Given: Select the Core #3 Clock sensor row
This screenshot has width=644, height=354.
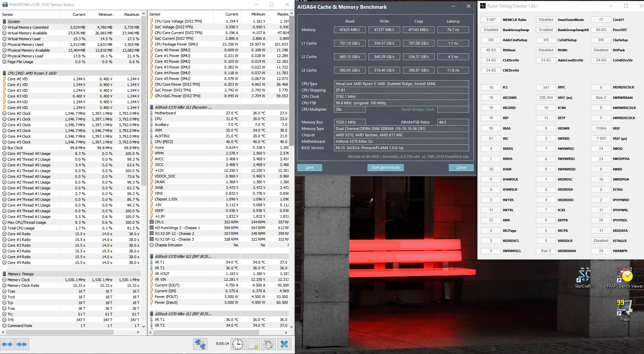Looking at the screenshot, I should tap(71, 131).
